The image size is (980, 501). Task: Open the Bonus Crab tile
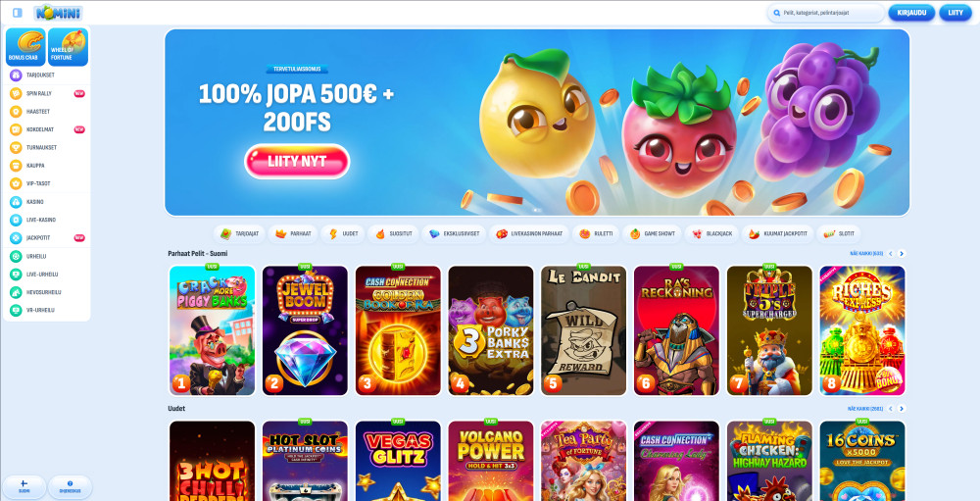(x=25, y=47)
